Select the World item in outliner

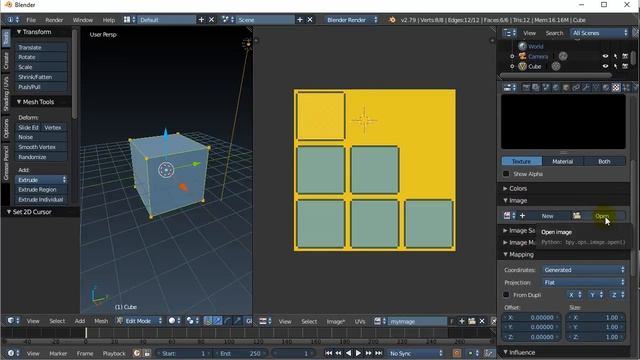pyautogui.click(x=536, y=47)
